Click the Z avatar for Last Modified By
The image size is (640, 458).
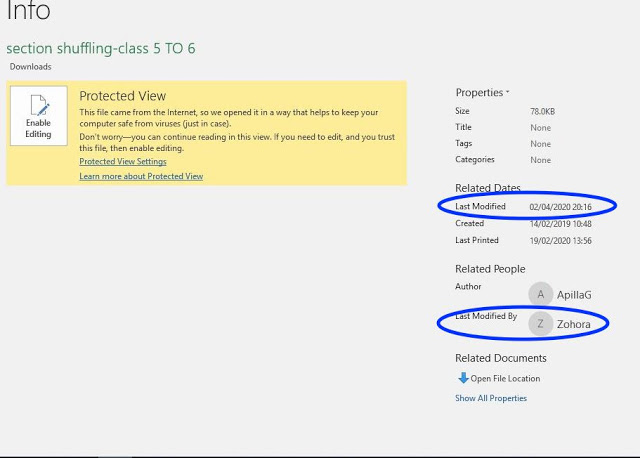540,324
